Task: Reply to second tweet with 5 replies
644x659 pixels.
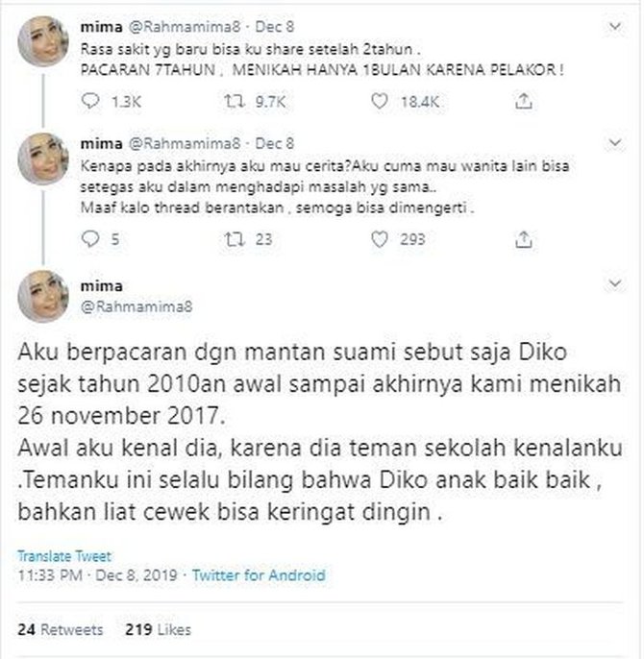Action: point(90,238)
